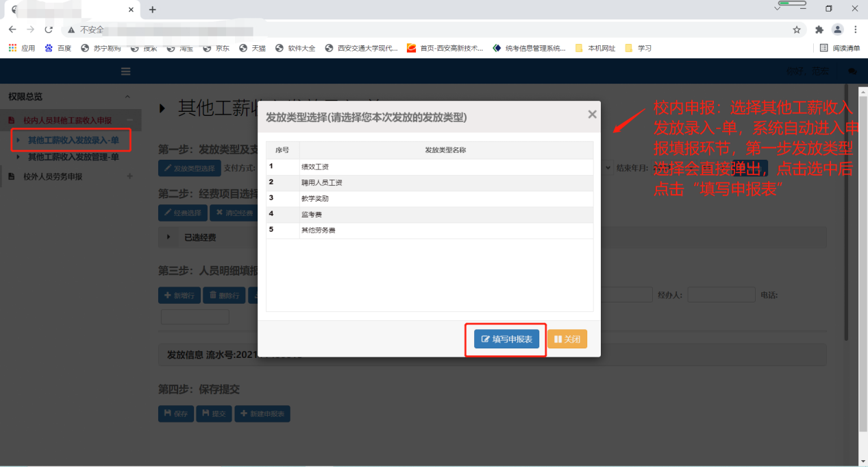This screenshot has height=467, width=868.
Task: Open the browser extensions puzzle icon
Action: (819, 29)
